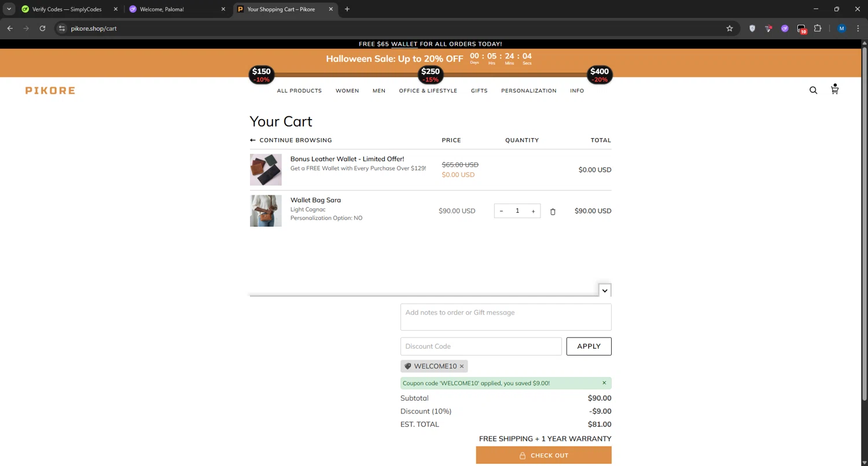Open the Wallet Bag Sara product link
868x466 pixels.
pos(315,200)
